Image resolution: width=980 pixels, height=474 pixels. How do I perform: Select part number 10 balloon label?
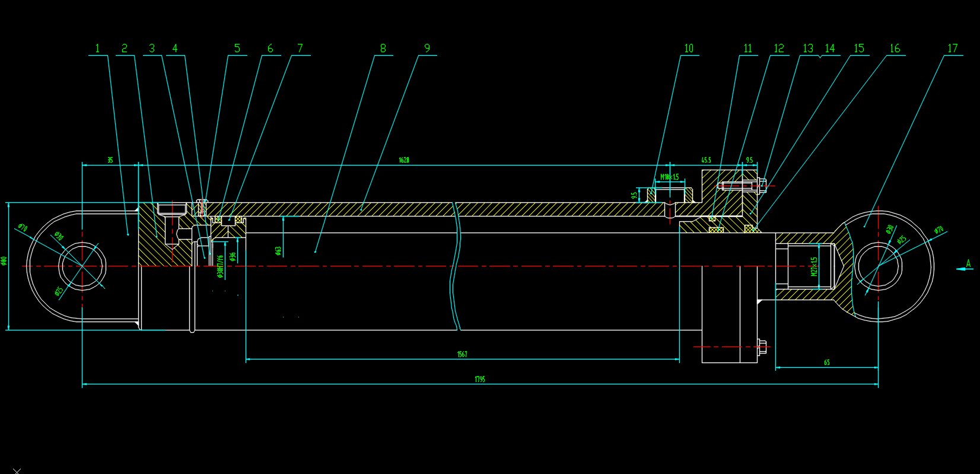[688, 49]
